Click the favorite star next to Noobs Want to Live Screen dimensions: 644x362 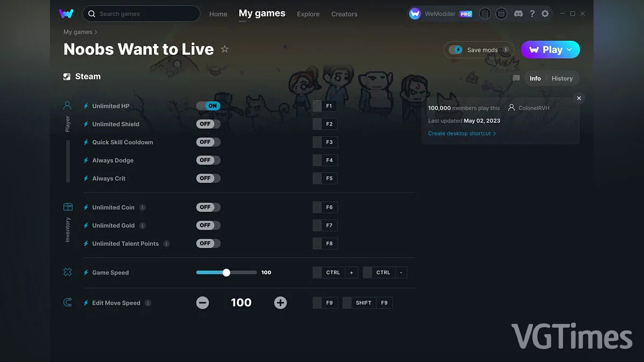click(x=225, y=49)
